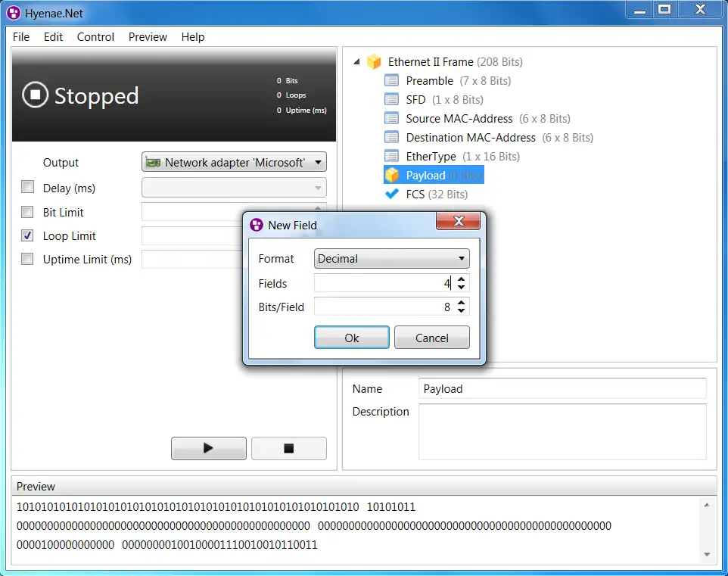Enable the Delay (ms) checkbox
The height and width of the screenshot is (576, 728).
27,187
